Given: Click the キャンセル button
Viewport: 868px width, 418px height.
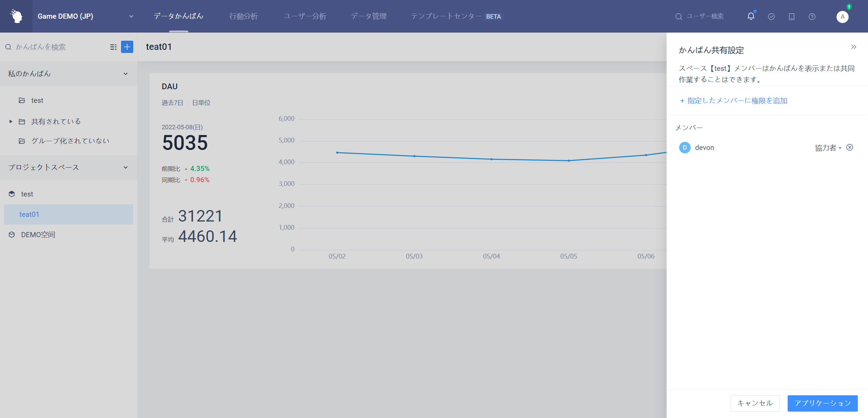Looking at the screenshot, I should [x=755, y=403].
